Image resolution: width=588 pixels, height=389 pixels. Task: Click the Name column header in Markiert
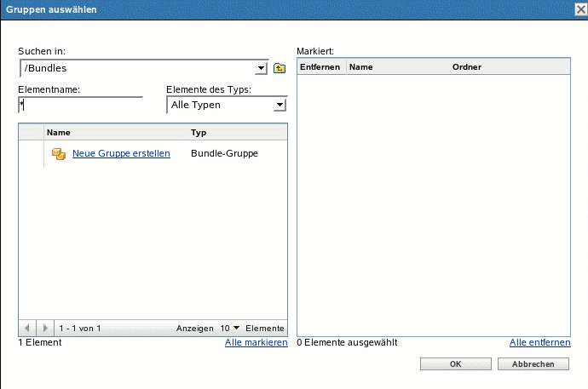point(360,67)
